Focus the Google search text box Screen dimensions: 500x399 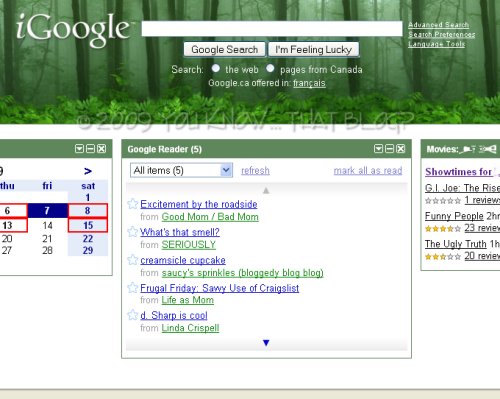[x=272, y=29]
